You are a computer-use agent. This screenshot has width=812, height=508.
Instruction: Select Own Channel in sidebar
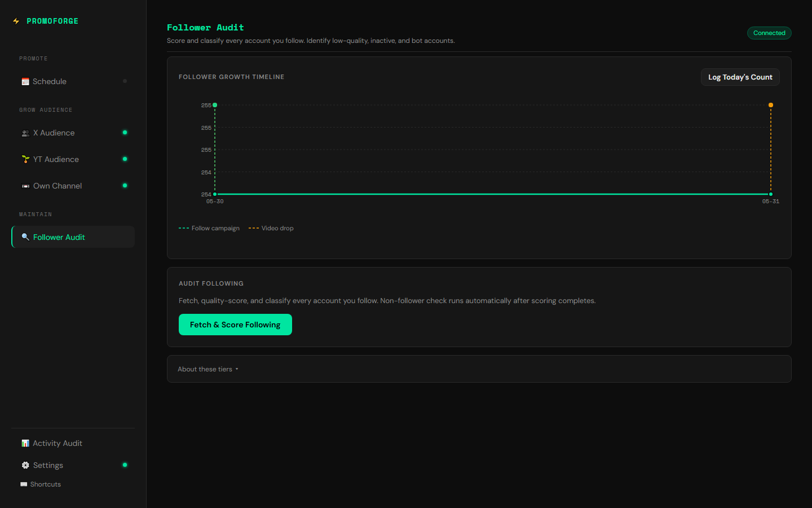click(x=73, y=186)
